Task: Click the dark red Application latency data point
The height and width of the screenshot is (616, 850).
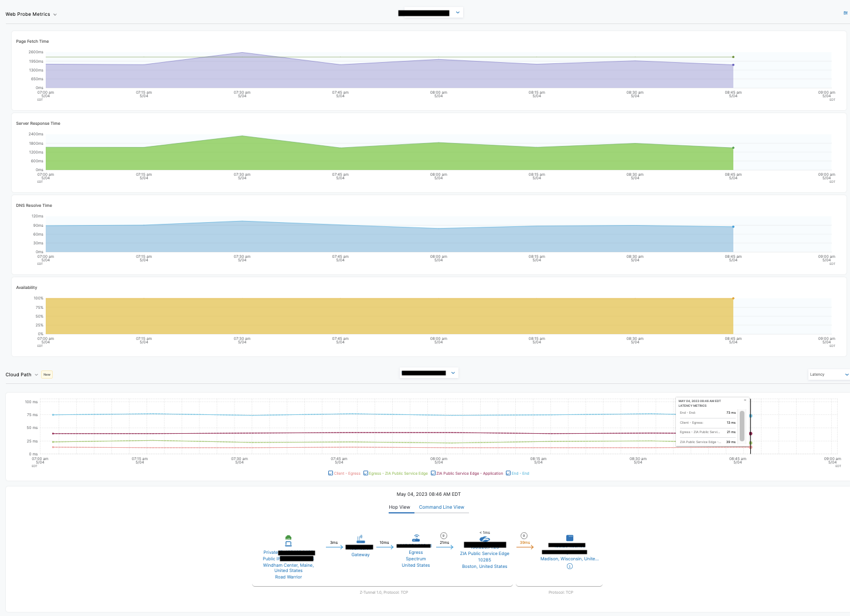Action: coord(750,434)
